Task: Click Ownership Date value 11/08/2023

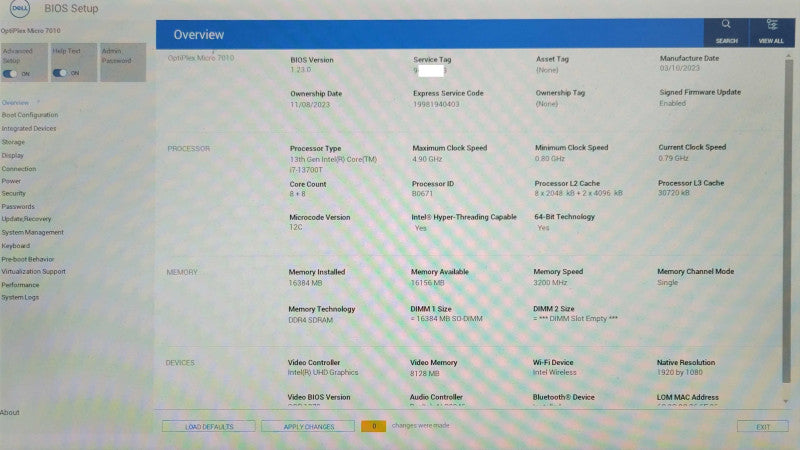Action: click(310, 104)
